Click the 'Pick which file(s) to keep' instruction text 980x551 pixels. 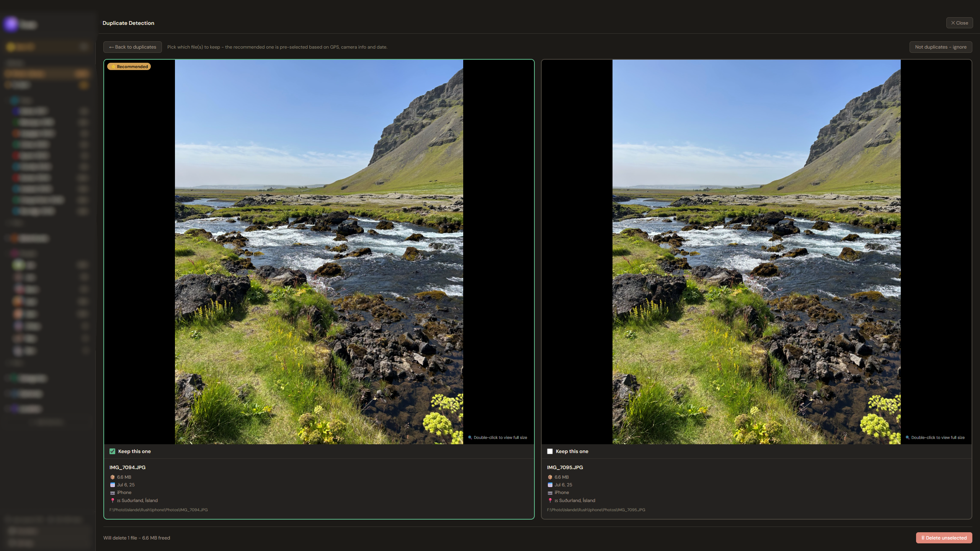coord(277,47)
